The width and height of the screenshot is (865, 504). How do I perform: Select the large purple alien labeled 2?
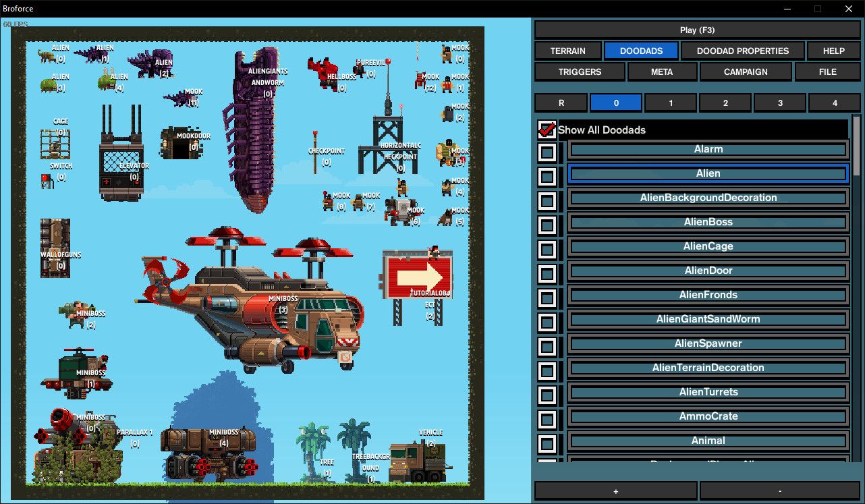pyautogui.click(x=150, y=63)
